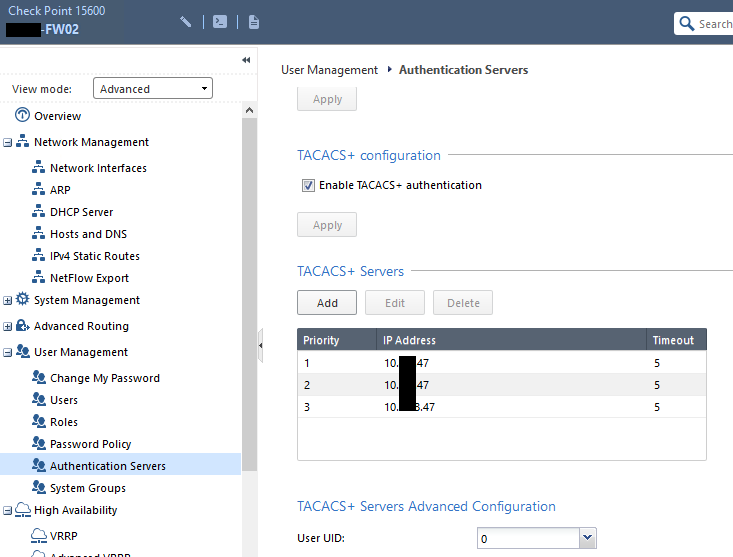Click the splitter collapse arrow handle
Viewport: 733px width, 557px height.
(x=260, y=345)
